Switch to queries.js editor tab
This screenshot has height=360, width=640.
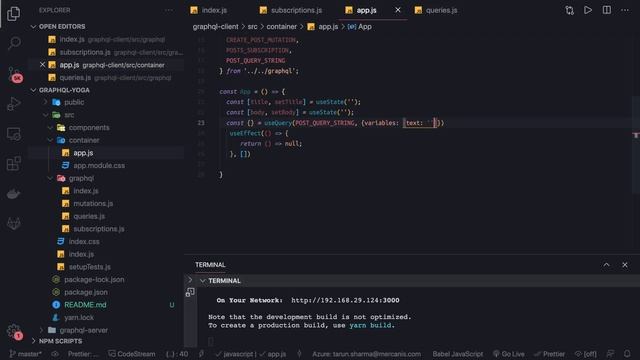(x=436, y=10)
